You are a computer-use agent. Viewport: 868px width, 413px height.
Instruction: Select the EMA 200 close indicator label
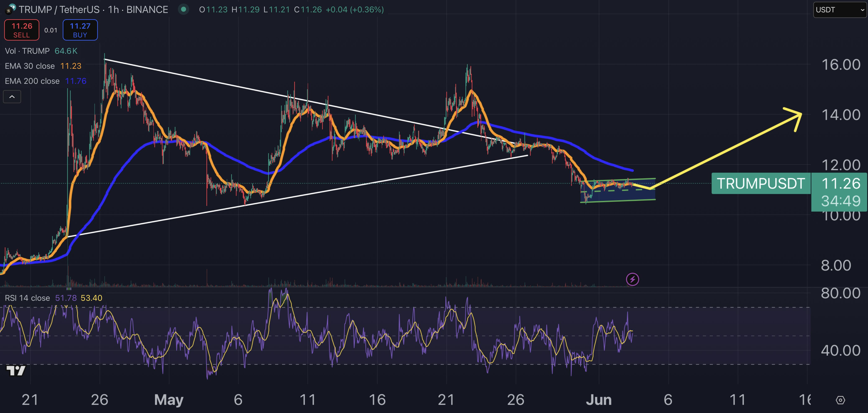click(32, 81)
